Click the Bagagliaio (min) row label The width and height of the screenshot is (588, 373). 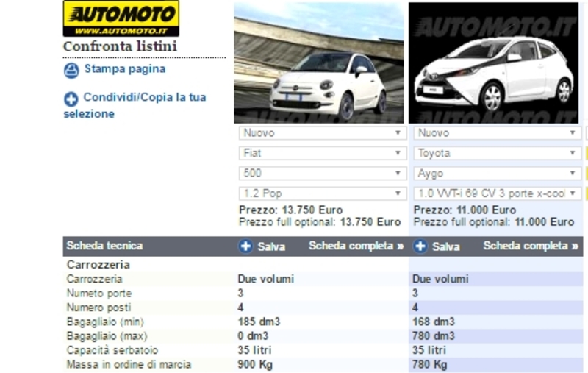(x=105, y=322)
